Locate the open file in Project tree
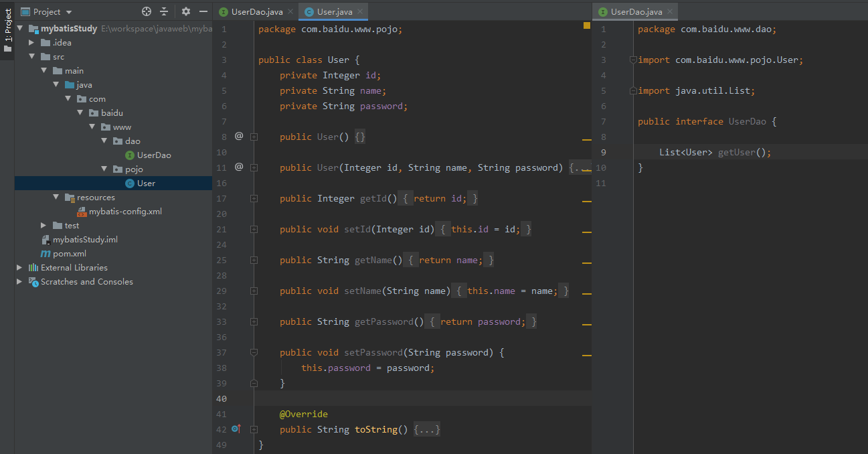868x454 pixels. coord(147,11)
